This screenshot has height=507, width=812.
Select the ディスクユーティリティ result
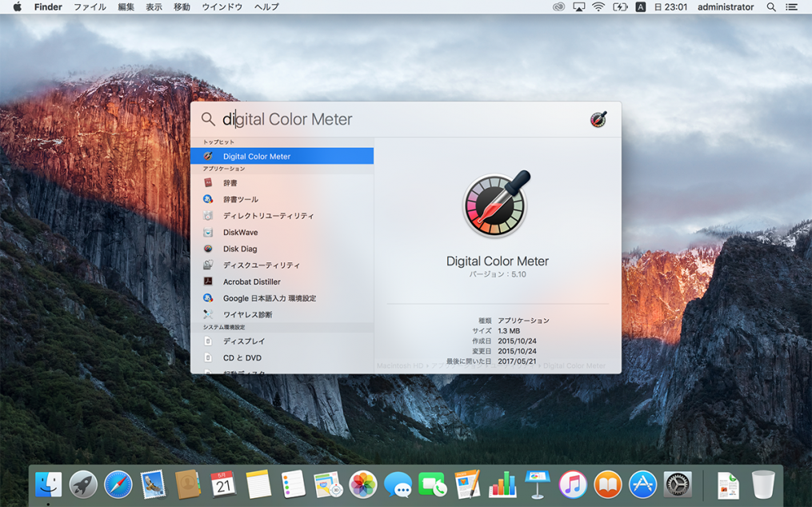(x=282, y=265)
